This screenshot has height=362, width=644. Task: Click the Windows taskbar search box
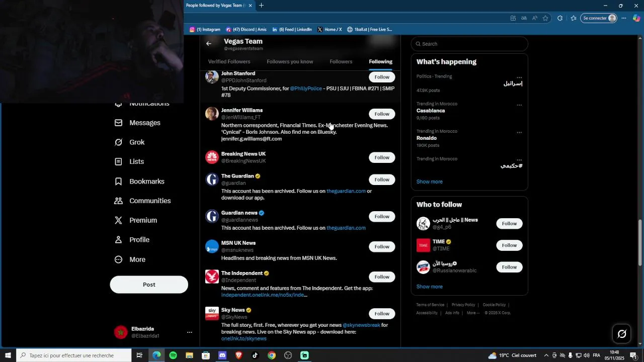tap(74, 355)
